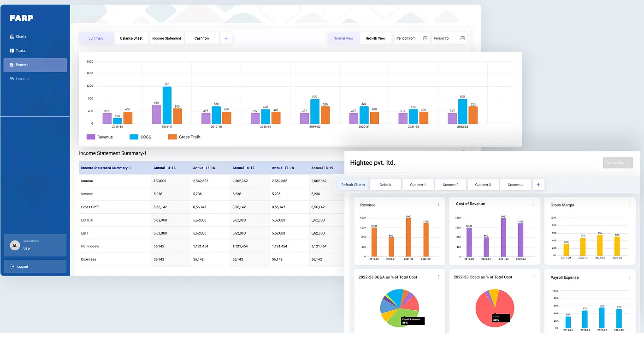Screen dimensions: 644x337
Task: Add a new tab with the plus button near Cashflow
Action: point(226,38)
